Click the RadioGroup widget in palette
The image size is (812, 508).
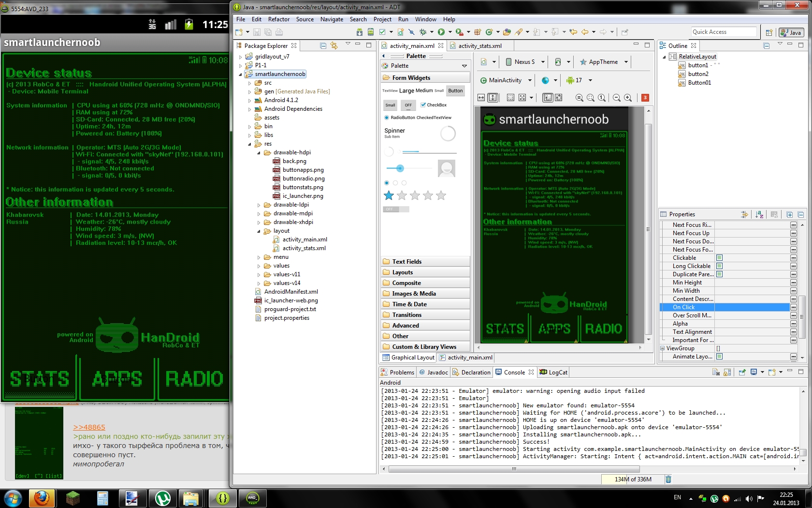(x=395, y=183)
